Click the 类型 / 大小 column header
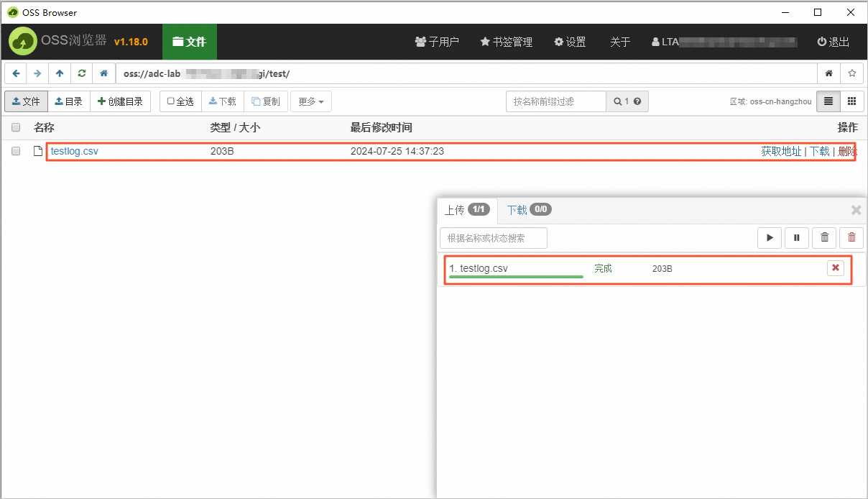The image size is (868, 499). 235,127
